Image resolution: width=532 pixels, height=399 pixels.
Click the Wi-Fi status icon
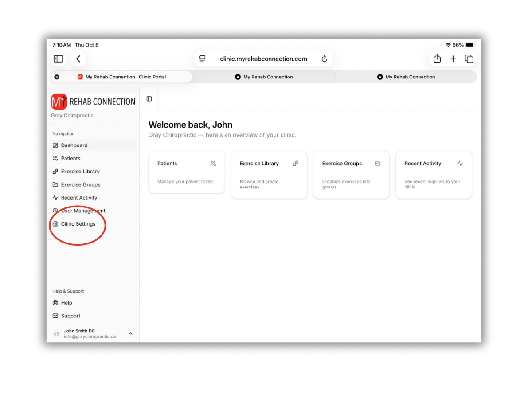(x=448, y=45)
